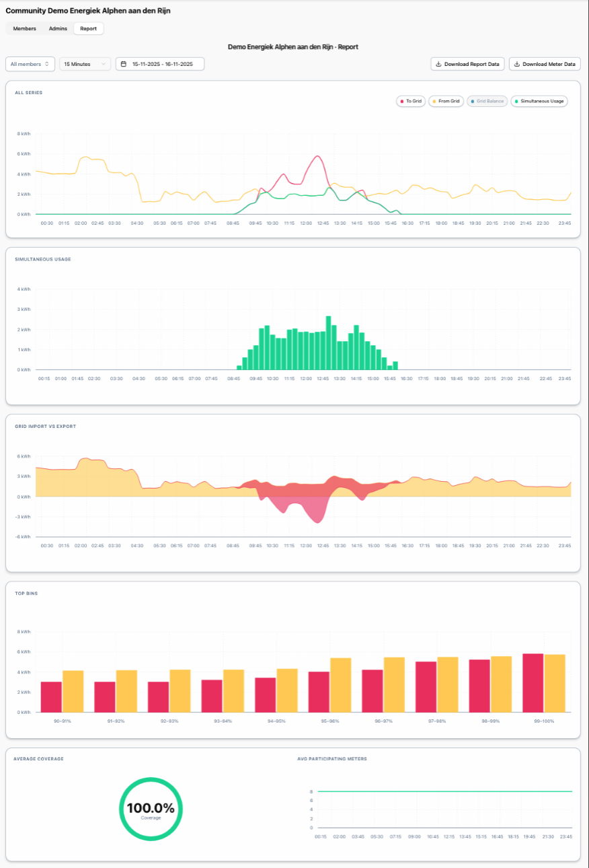Screen dimensions: 589x868
Task: Toggle the From Grid series pill
Action: pos(446,101)
